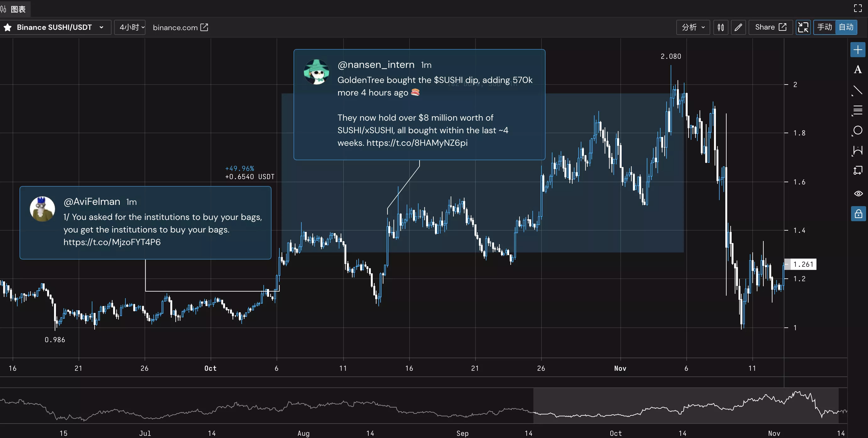Screen dimensions: 868x438
Task: Click the pencil drawing icon
Action: (x=738, y=27)
